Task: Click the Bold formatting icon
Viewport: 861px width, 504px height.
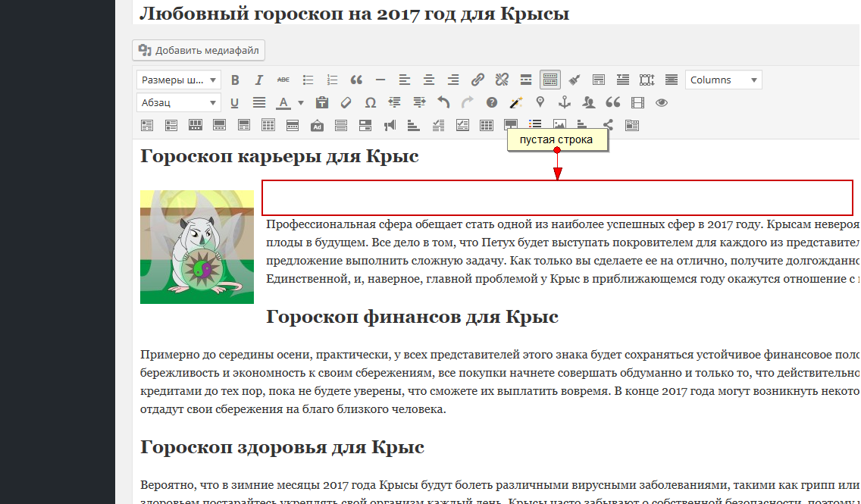Action: click(x=235, y=80)
